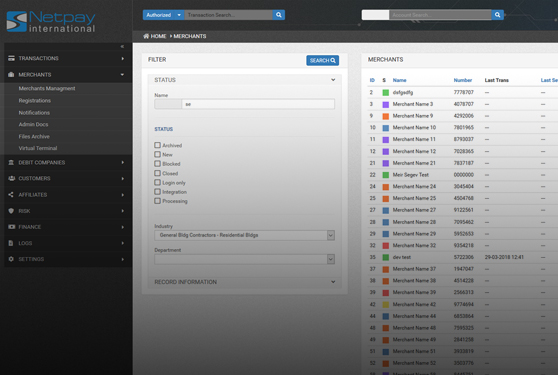Viewport: 558px width, 375px height.
Task: Sort merchants by the Number column link
Action: [x=463, y=80]
